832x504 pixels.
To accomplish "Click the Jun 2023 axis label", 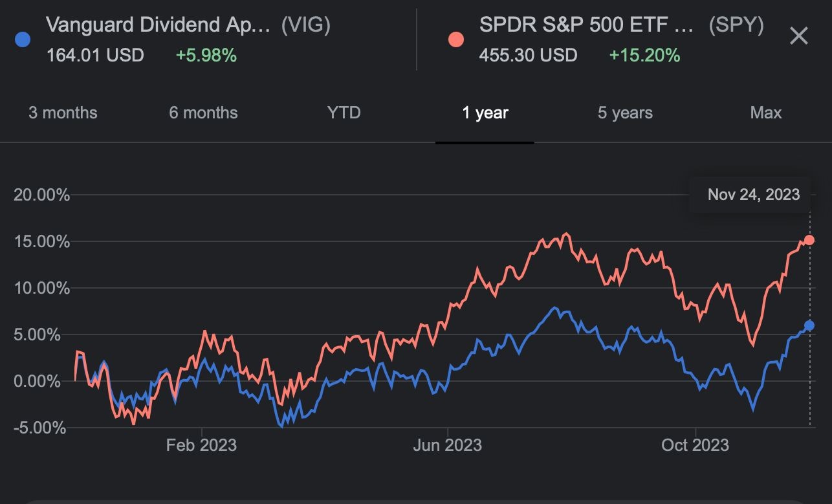I will point(447,445).
